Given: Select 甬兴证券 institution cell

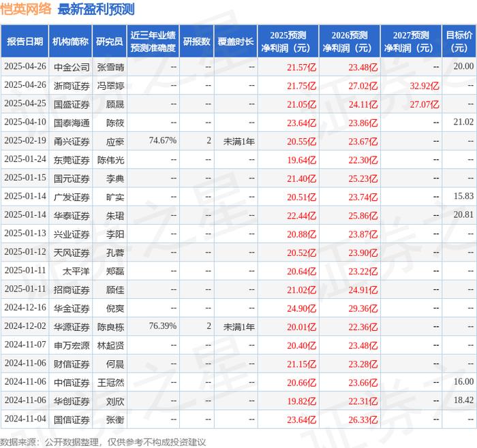Looking at the screenshot, I should (x=72, y=142).
